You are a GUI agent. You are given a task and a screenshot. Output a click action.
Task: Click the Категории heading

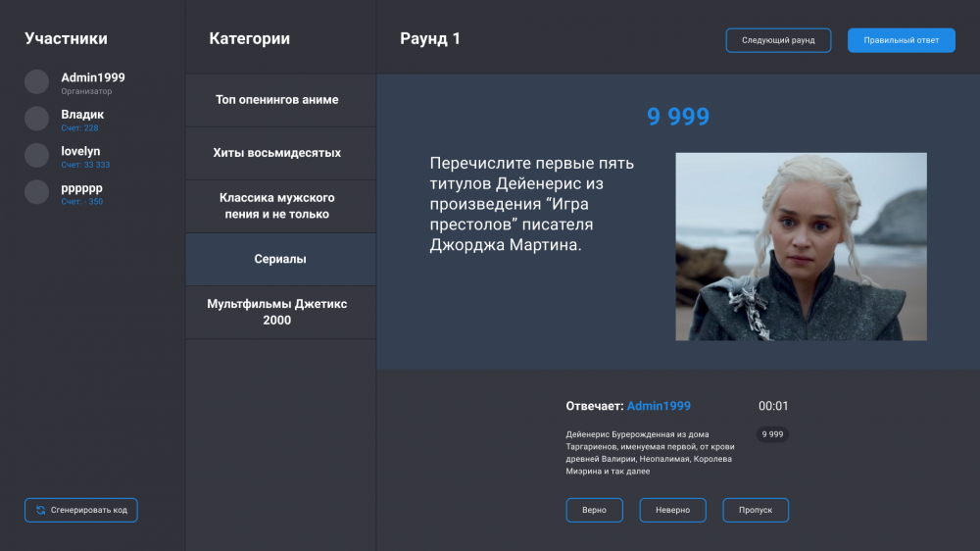[249, 39]
